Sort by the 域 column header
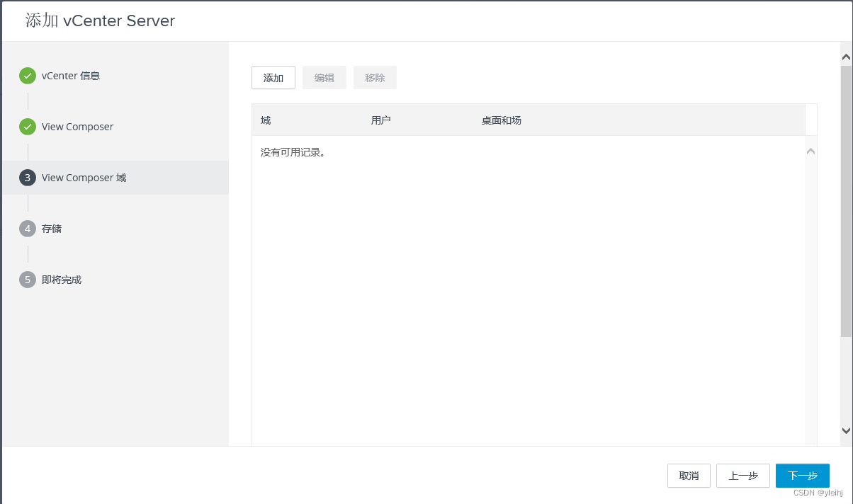The width and height of the screenshot is (853, 504). pyautogui.click(x=266, y=120)
